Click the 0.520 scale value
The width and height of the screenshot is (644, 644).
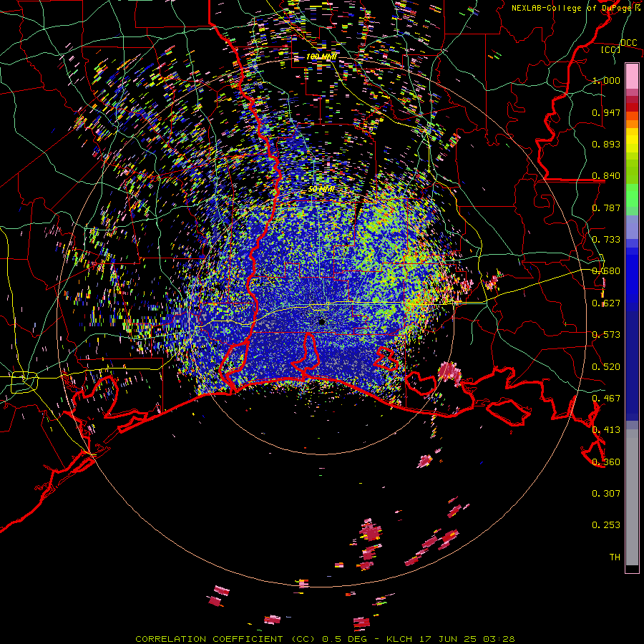tap(606, 367)
